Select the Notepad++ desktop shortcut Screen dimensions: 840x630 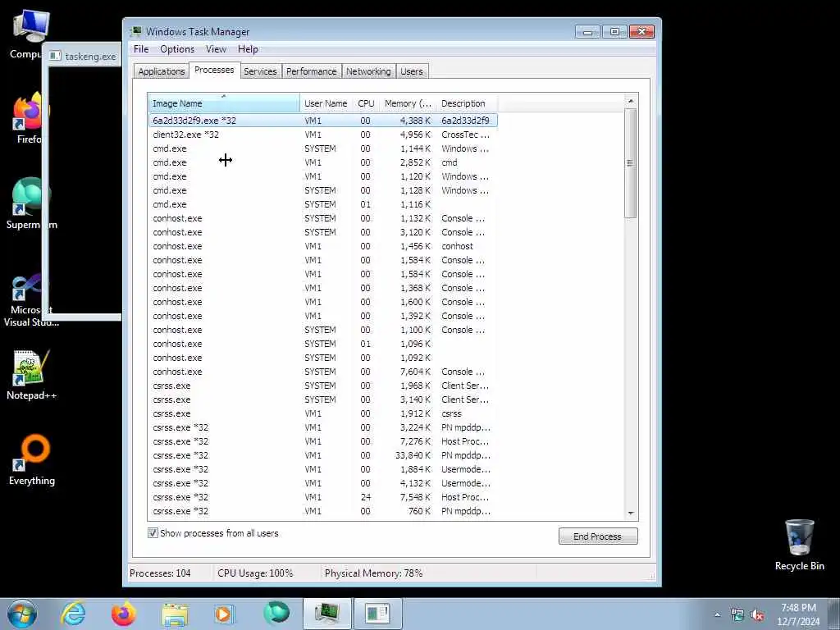31,374
